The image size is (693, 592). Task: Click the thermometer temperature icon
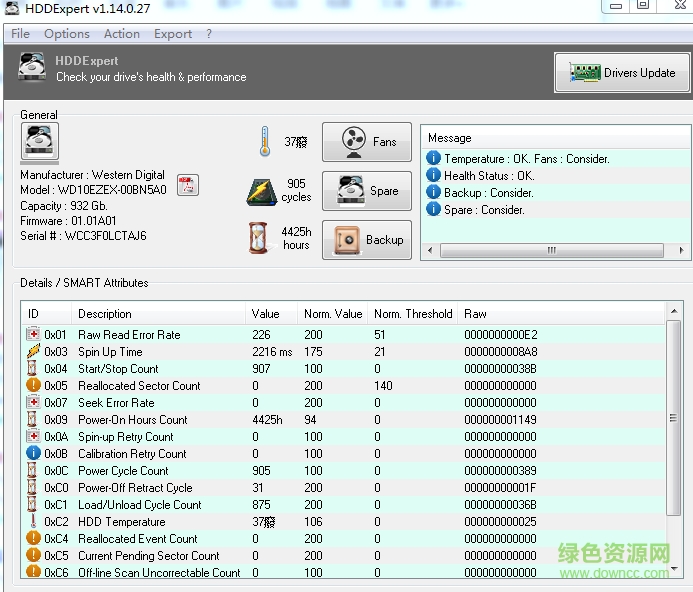pos(264,142)
